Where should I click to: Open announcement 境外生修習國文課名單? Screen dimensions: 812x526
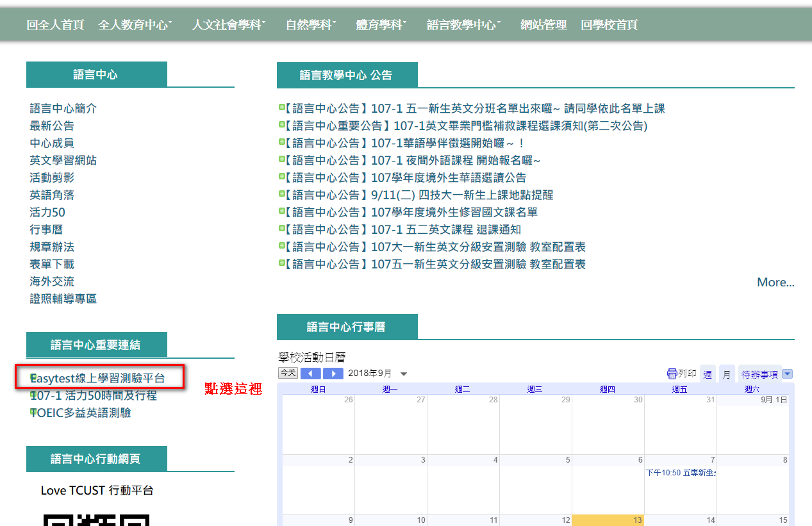[411, 213]
